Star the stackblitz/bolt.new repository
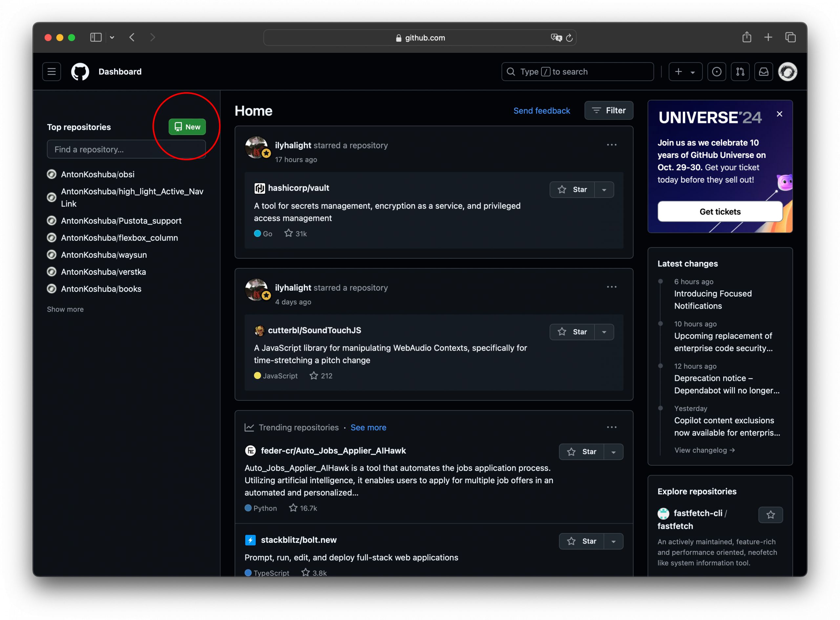The width and height of the screenshot is (840, 620). pyautogui.click(x=581, y=541)
